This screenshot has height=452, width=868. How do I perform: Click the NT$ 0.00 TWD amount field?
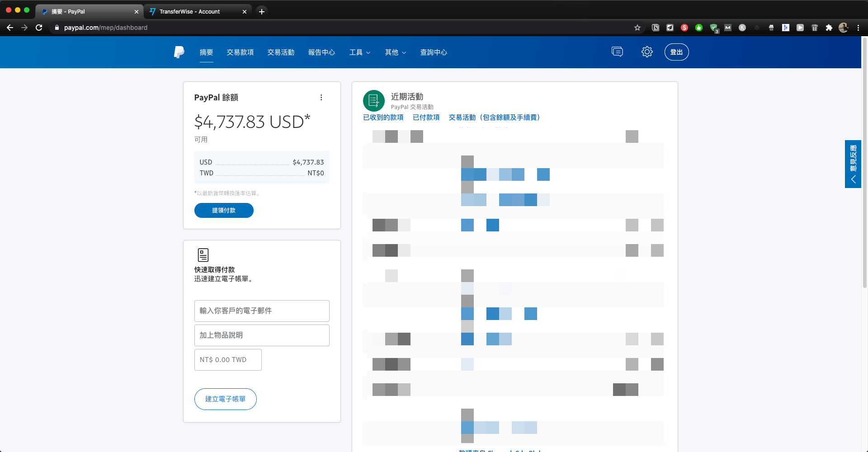pos(228,360)
